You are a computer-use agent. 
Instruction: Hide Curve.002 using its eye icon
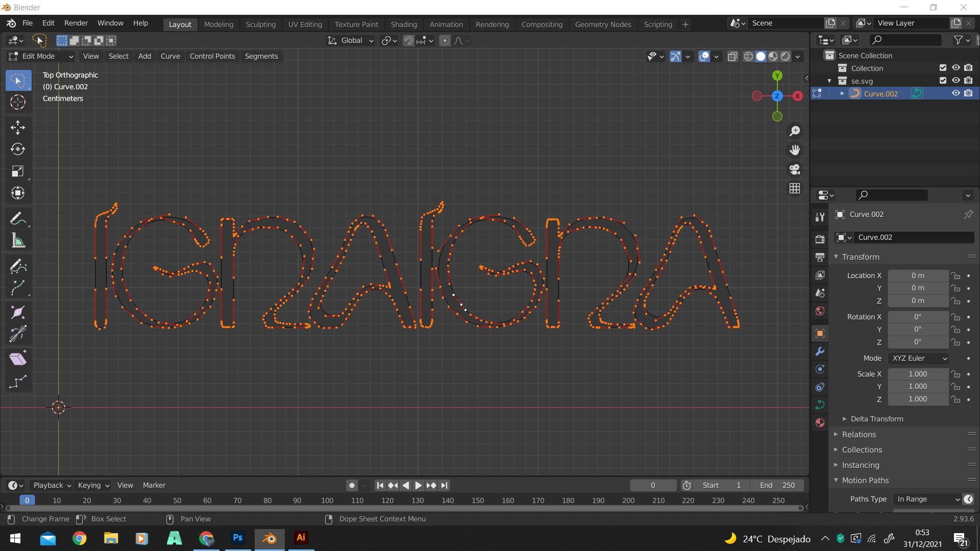tap(955, 93)
